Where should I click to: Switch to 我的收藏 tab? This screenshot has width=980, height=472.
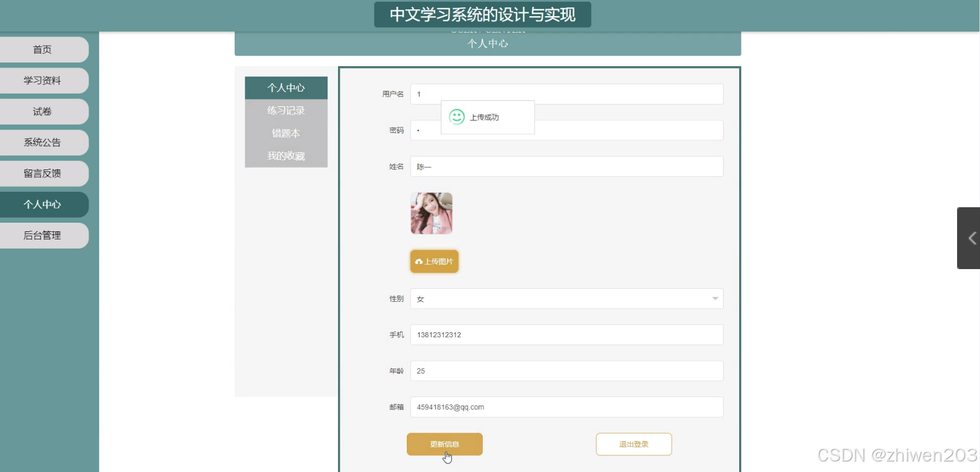click(x=286, y=156)
